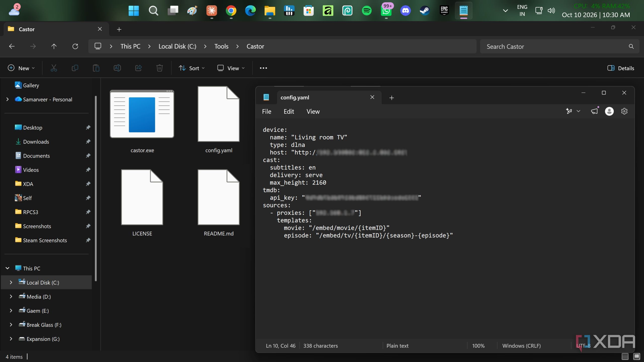Navigate back in File Explorer
The height and width of the screenshot is (362, 644).
pos(12,46)
